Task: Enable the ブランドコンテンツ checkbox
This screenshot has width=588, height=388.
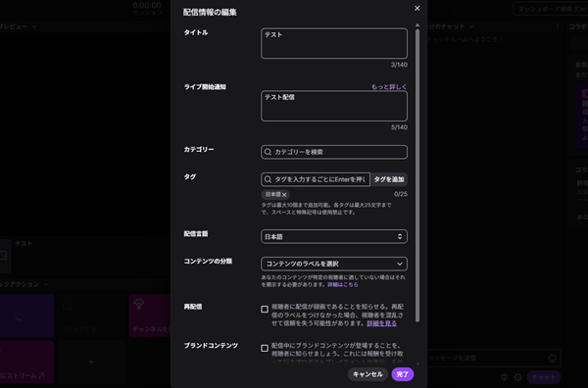Action: tap(265, 348)
